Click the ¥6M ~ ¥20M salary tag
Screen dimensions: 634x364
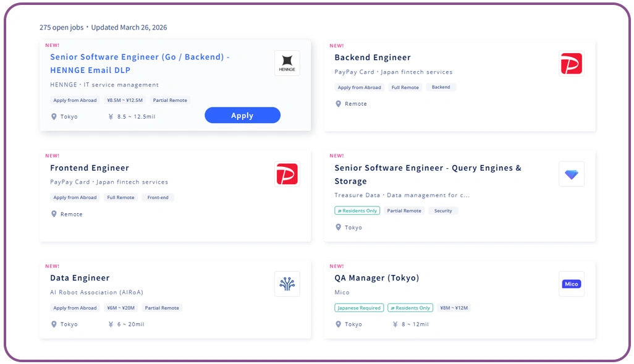[x=120, y=308]
